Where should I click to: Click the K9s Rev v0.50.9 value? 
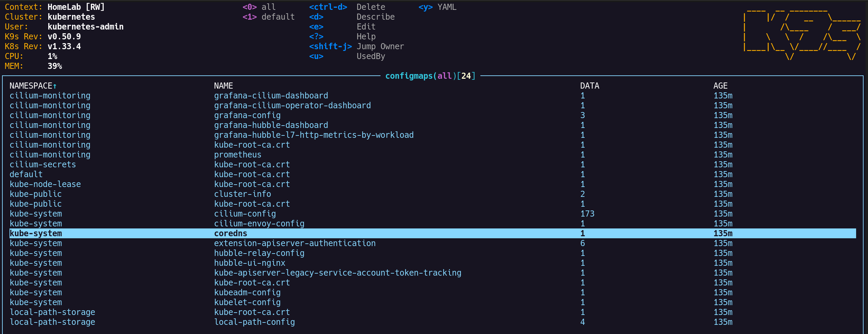click(64, 37)
